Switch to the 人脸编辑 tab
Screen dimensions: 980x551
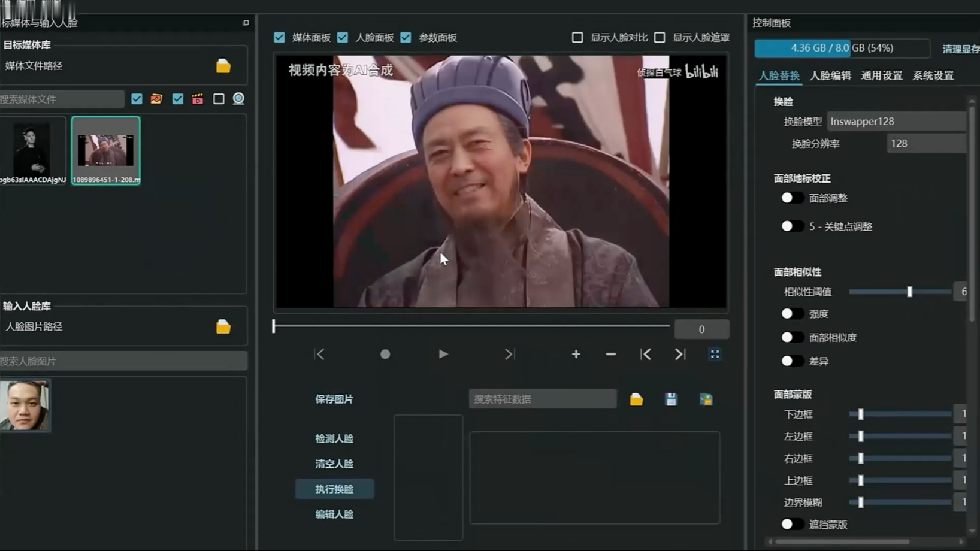pyautogui.click(x=830, y=75)
